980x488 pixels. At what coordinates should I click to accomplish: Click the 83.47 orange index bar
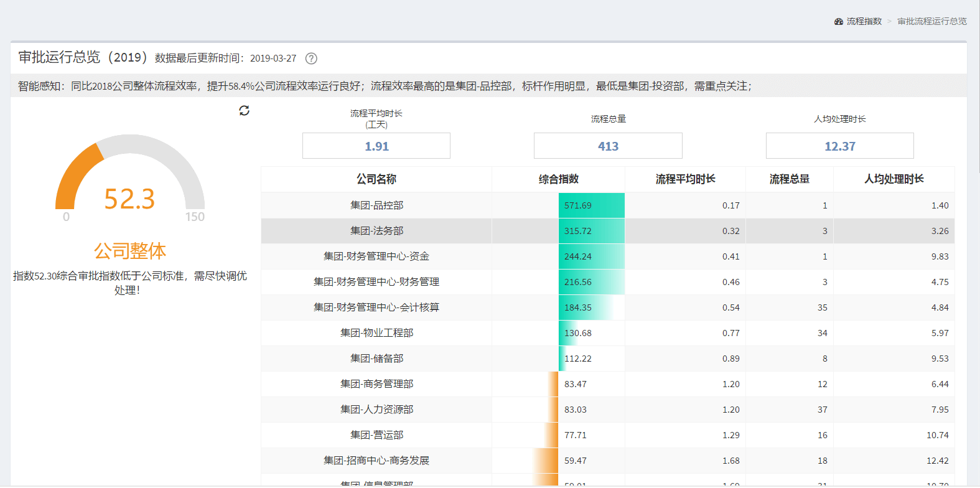pyautogui.click(x=553, y=384)
